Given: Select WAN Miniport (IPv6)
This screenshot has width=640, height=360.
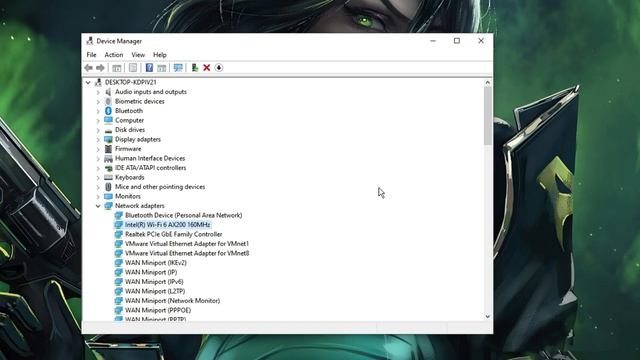Looking at the screenshot, I should coord(154,282).
